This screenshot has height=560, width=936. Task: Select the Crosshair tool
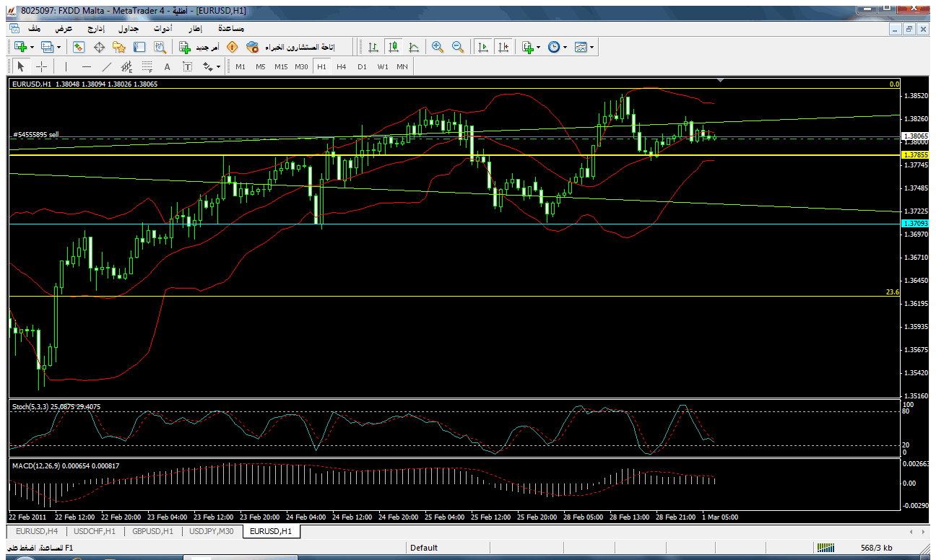[42, 66]
